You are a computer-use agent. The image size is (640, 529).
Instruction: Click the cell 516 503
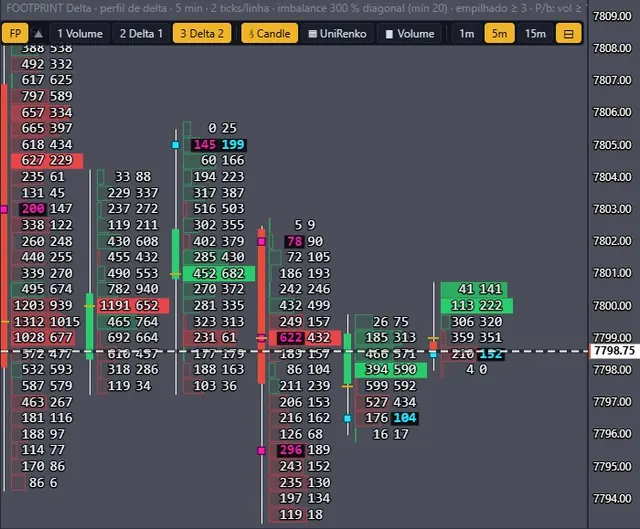point(219,209)
